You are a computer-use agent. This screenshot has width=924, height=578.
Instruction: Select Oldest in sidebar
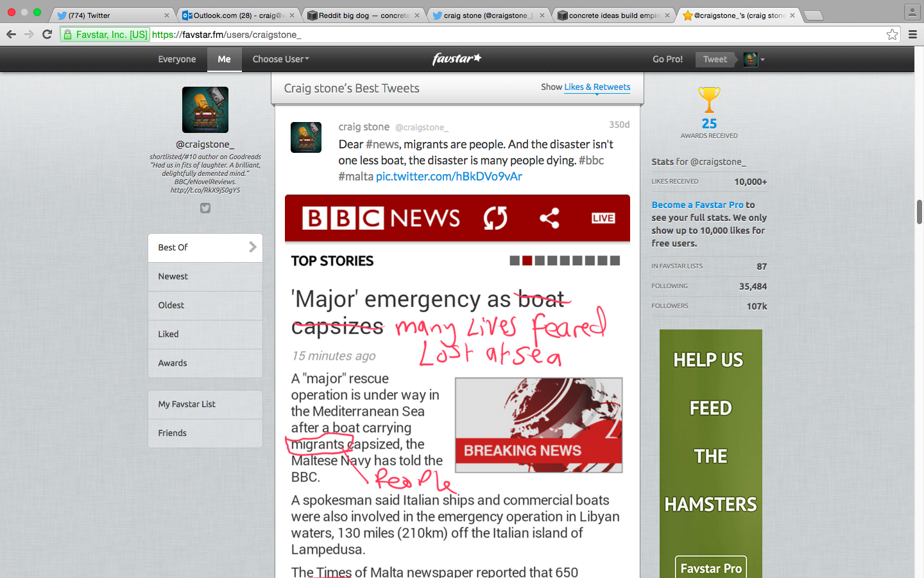(205, 305)
